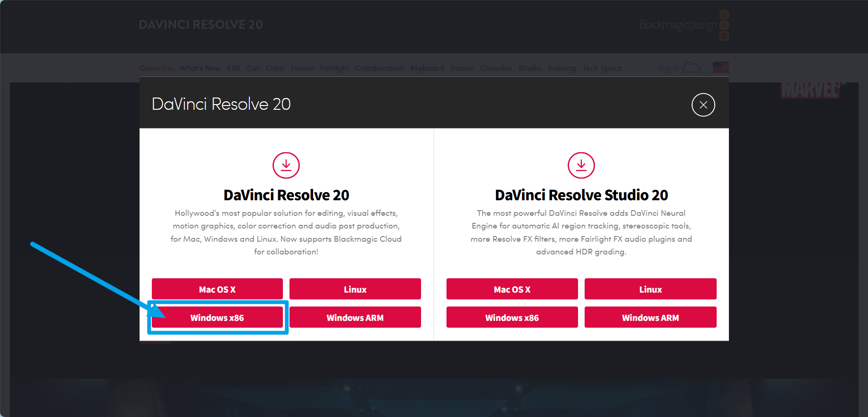Click the dialog title "DaVinci Resolve 20"
The height and width of the screenshot is (417, 868).
coord(221,104)
